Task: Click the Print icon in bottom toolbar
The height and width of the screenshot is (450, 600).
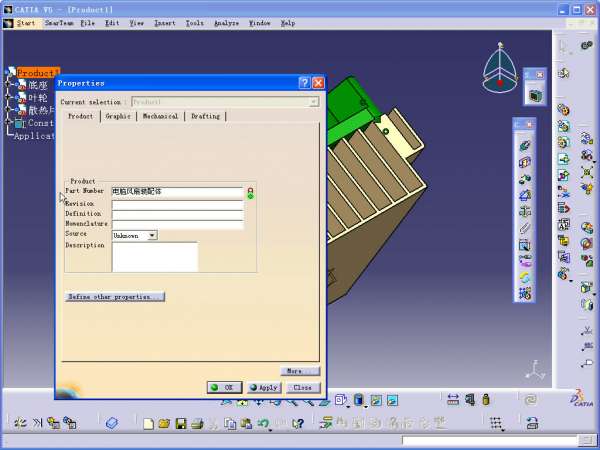Action: click(197, 424)
